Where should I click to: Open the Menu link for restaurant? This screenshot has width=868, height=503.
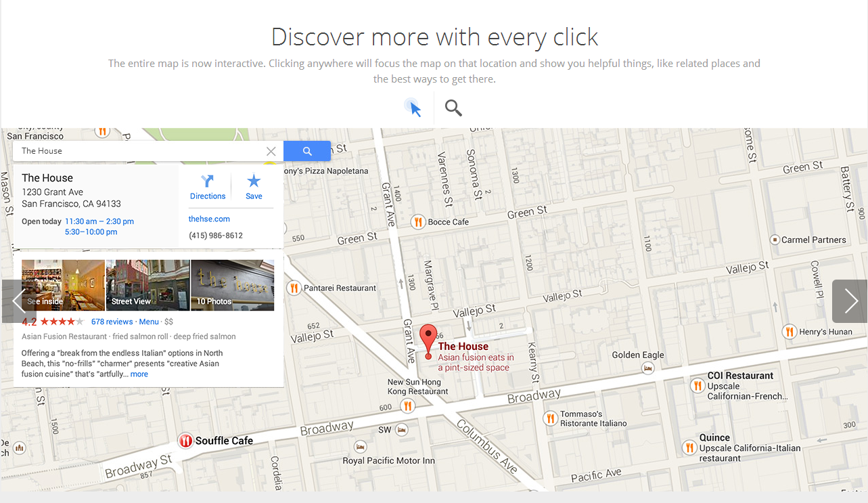pos(149,322)
